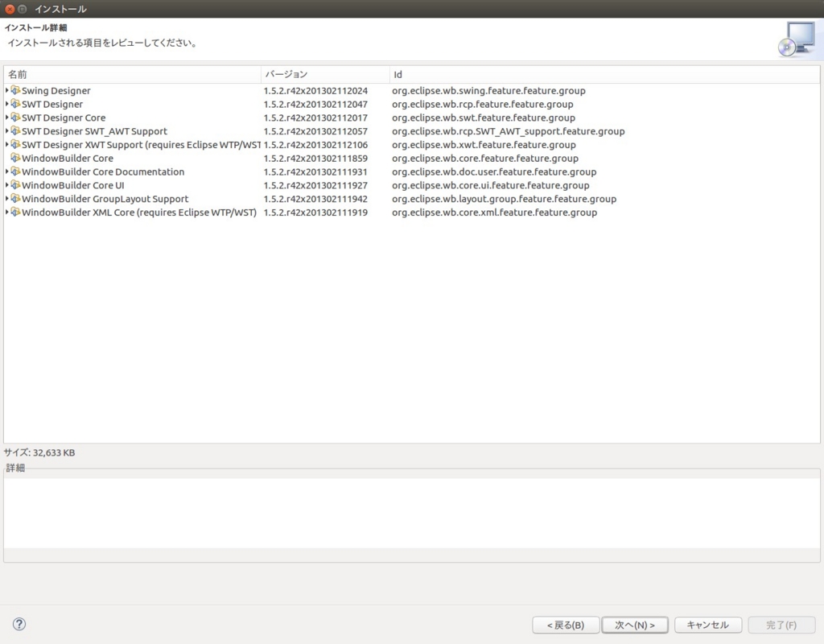Select the WindowBuilder Core row name
824x644 pixels.
click(x=68, y=159)
